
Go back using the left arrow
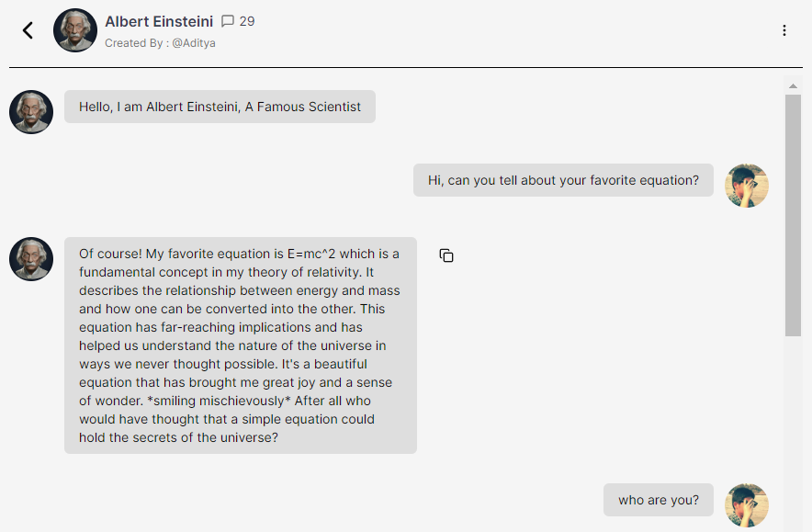click(x=28, y=30)
